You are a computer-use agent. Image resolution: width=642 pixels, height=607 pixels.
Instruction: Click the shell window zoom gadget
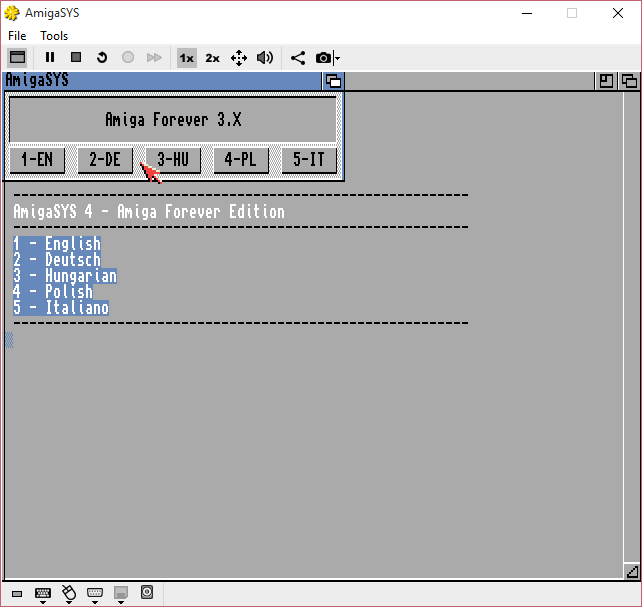click(606, 81)
